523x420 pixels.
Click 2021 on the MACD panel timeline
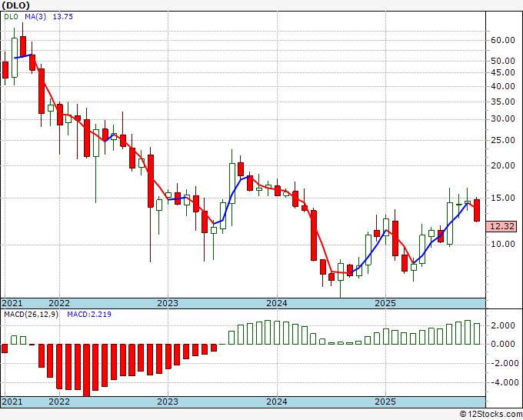[12, 402]
